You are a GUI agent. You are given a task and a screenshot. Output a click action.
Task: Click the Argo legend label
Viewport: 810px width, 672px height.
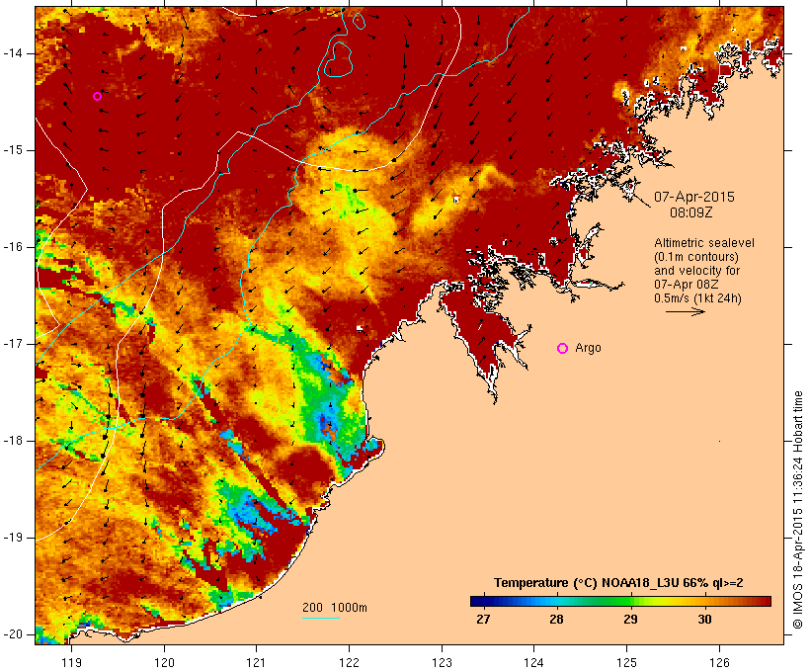point(588,348)
